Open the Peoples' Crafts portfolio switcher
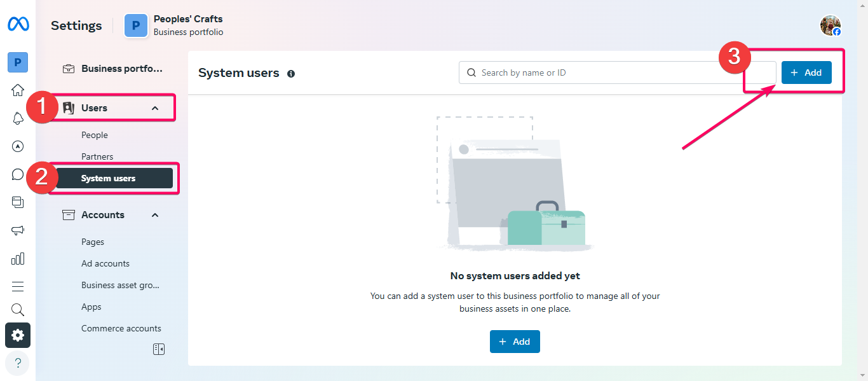The image size is (868, 381). [174, 25]
